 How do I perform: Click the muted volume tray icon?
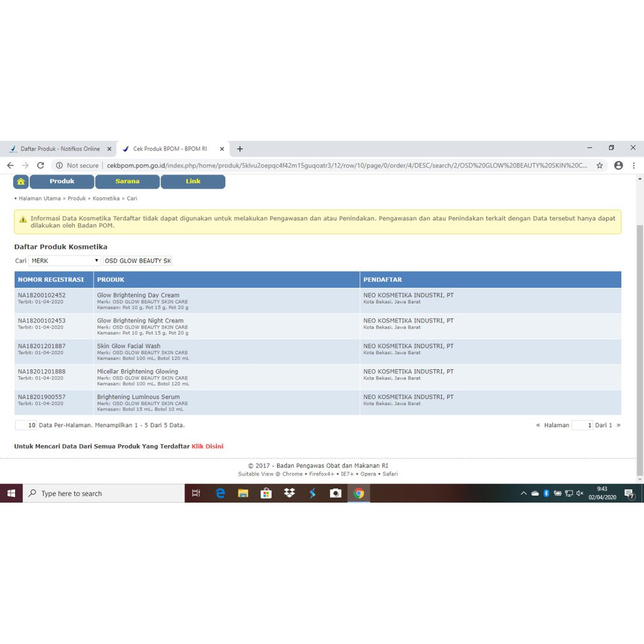pyautogui.click(x=580, y=493)
